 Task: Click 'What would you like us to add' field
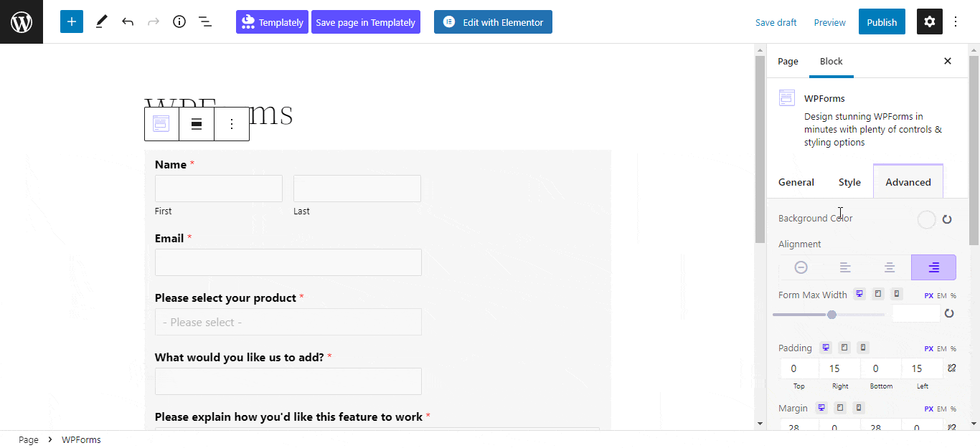click(x=288, y=381)
